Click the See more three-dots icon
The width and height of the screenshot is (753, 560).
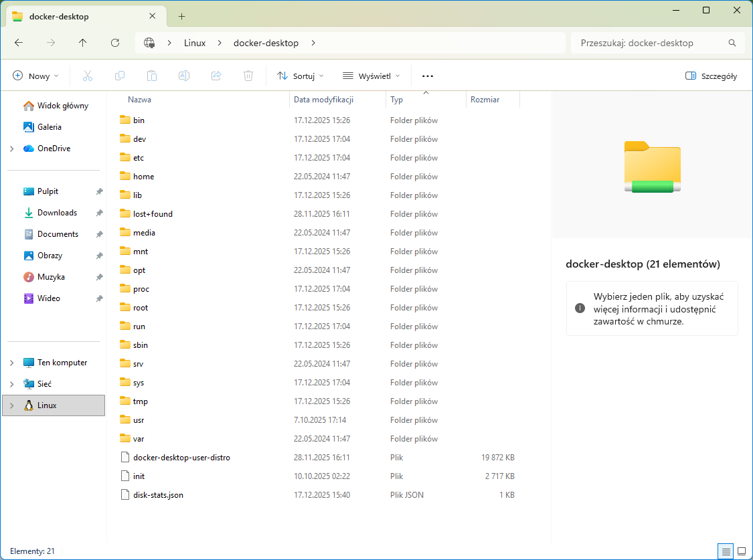[x=428, y=76]
